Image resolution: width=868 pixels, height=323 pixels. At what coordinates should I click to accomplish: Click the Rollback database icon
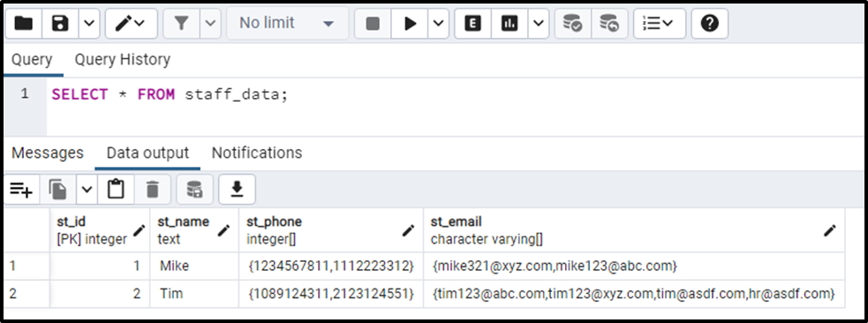coord(609,23)
